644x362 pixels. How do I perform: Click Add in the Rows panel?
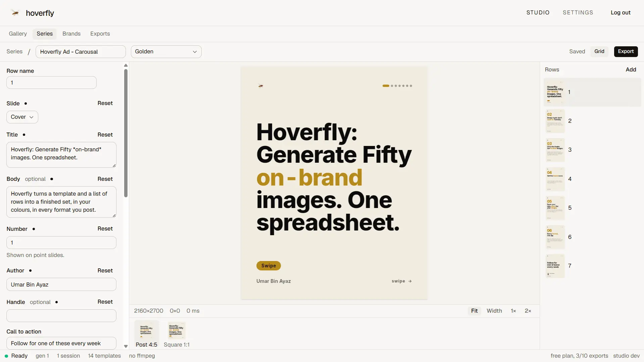click(631, 70)
